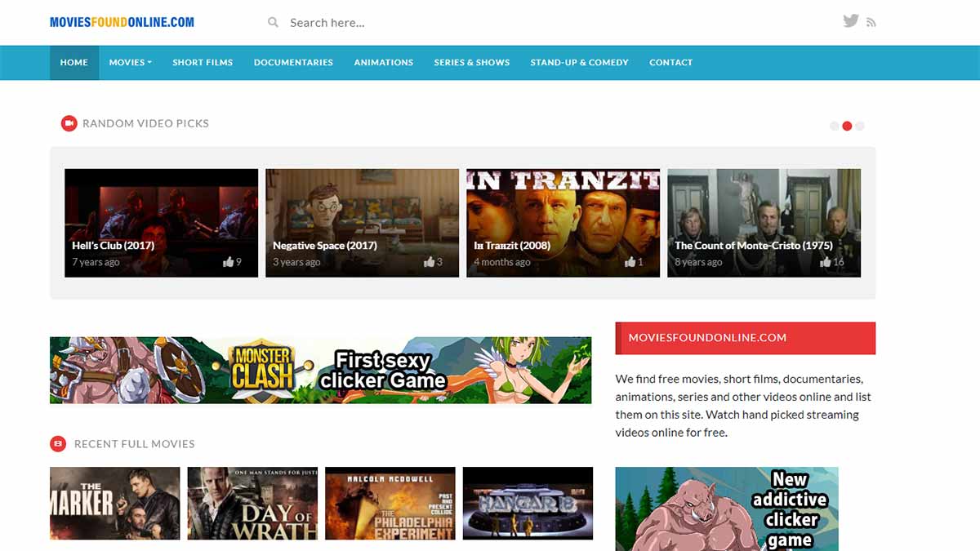Go to Stand-Up & Comedy section

point(579,62)
